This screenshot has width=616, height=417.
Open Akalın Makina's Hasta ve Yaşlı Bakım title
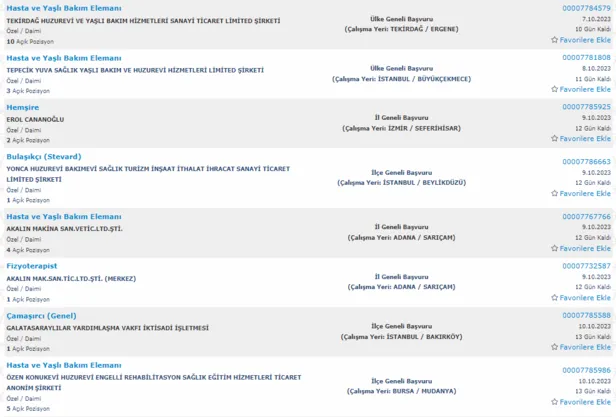point(63,215)
